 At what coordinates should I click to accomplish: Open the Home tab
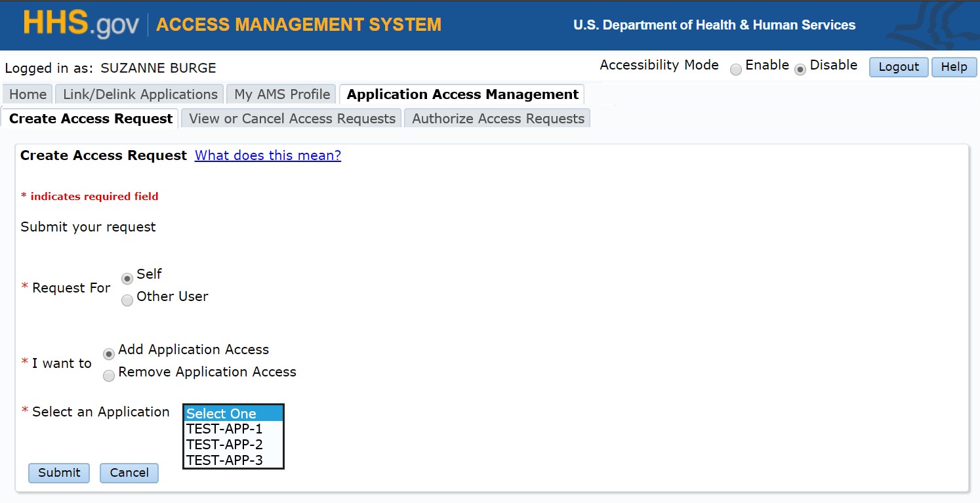[x=28, y=94]
